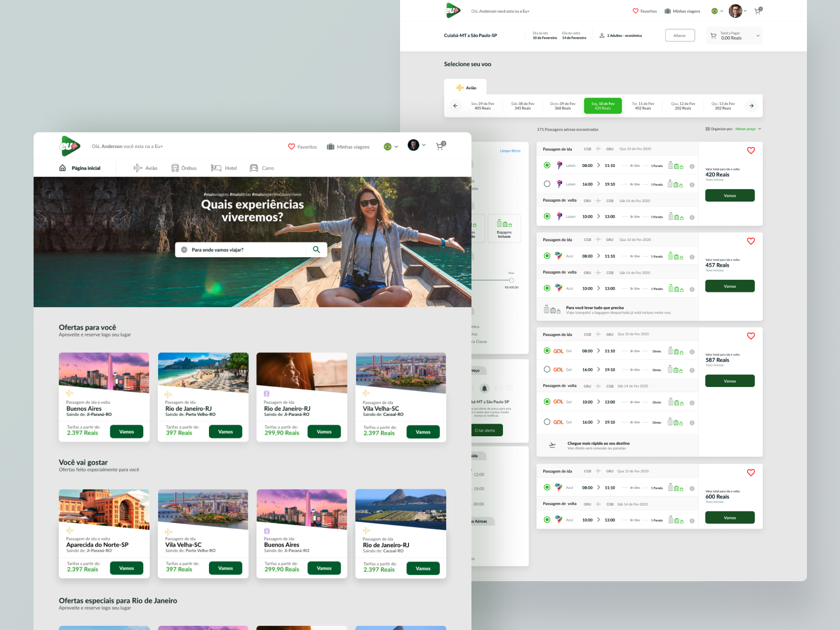Show info for the Latam 16:00 flight row
Viewport: 840px width, 630px height.
(x=692, y=185)
